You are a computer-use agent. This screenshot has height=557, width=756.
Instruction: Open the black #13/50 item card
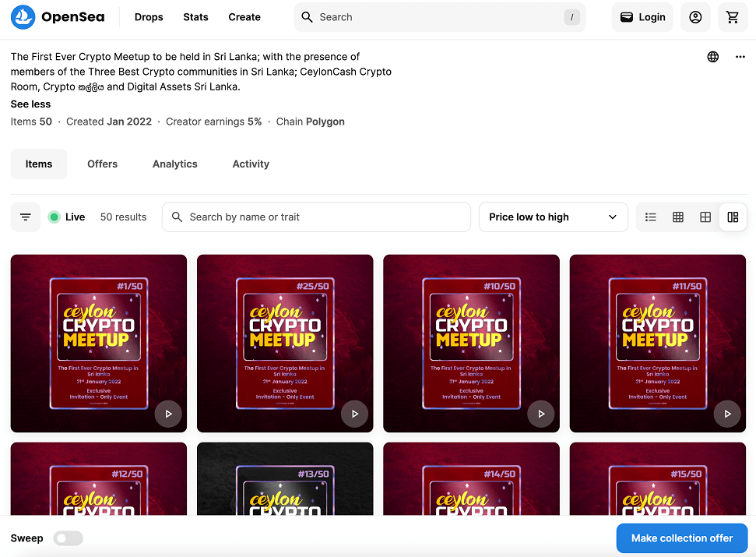pyautogui.click(x=285, y=478)
